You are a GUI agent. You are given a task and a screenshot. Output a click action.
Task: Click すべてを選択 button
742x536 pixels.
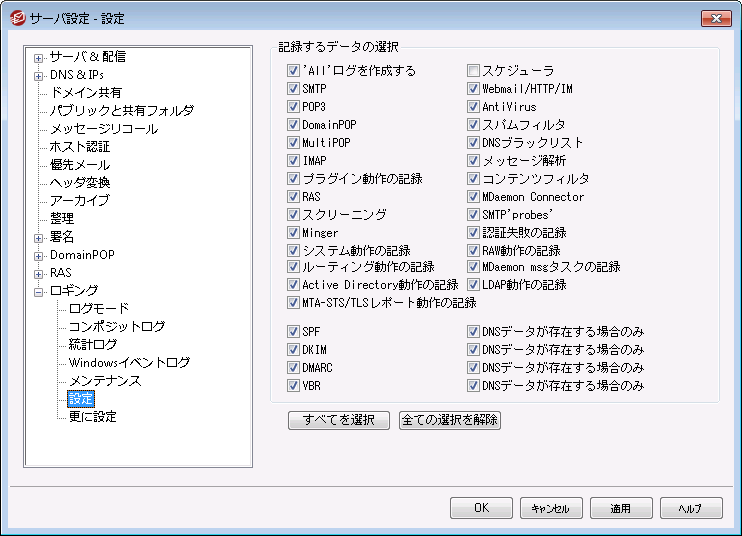tap(339, 420)
